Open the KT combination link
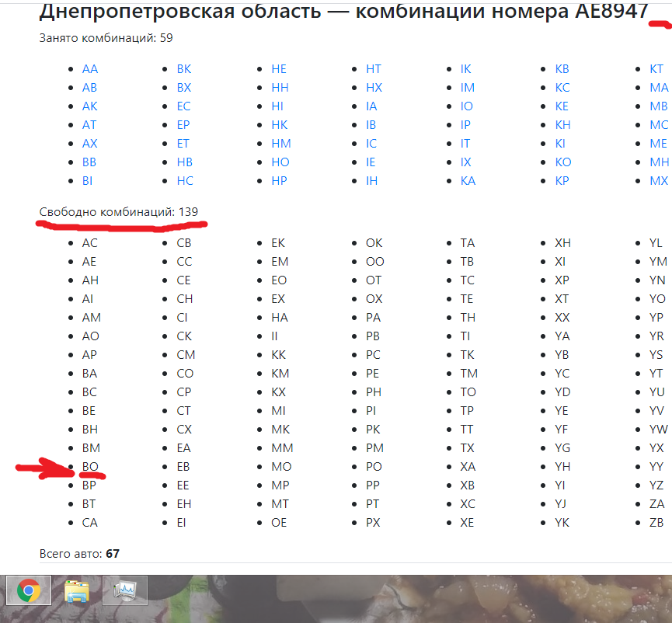The image size is (672, 623). pyautogui.click(x=656, y=69)
